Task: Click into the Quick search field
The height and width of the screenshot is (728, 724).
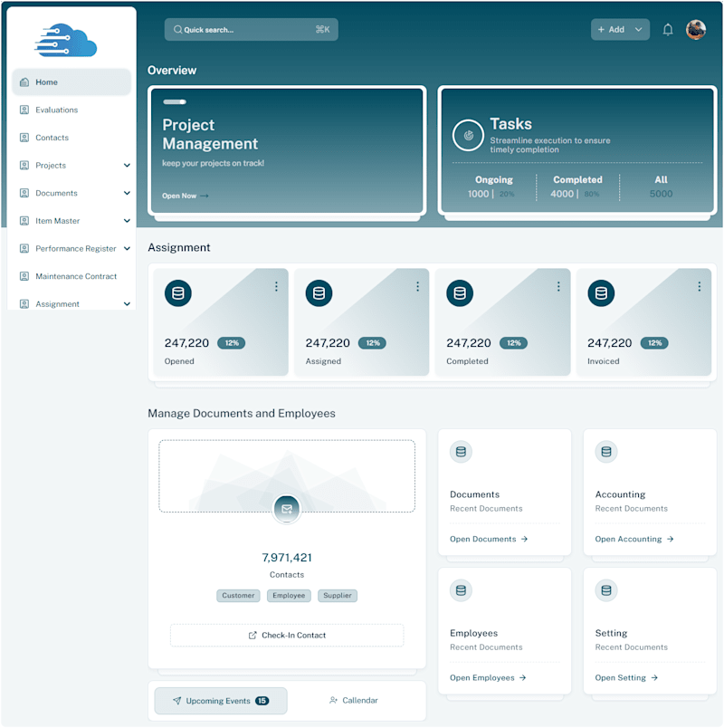Action: (251, 30)
